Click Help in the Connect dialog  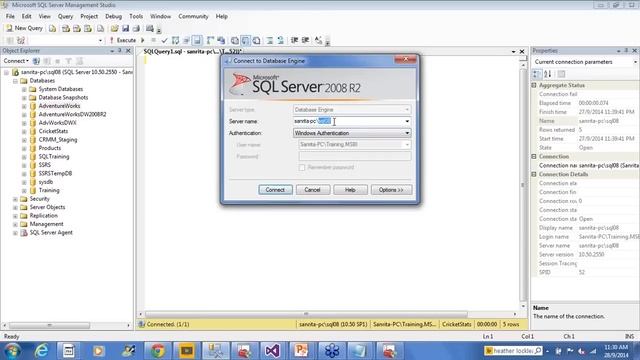click(x=350, y=190)
